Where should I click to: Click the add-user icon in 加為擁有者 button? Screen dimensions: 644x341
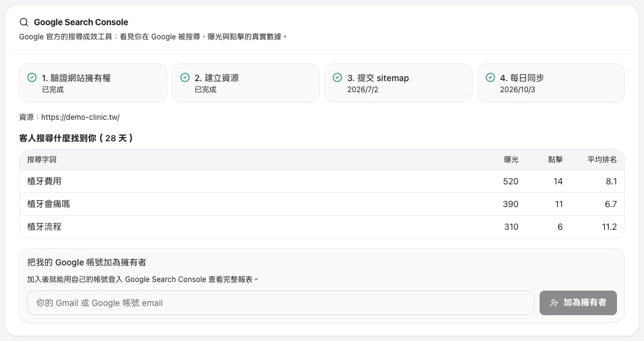tap(554, 303)
